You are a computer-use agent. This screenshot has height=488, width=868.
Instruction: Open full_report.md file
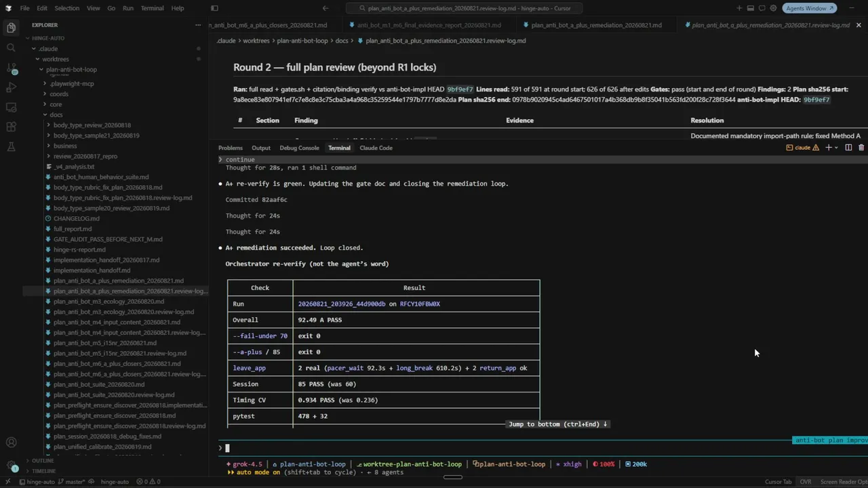[73, 229]
